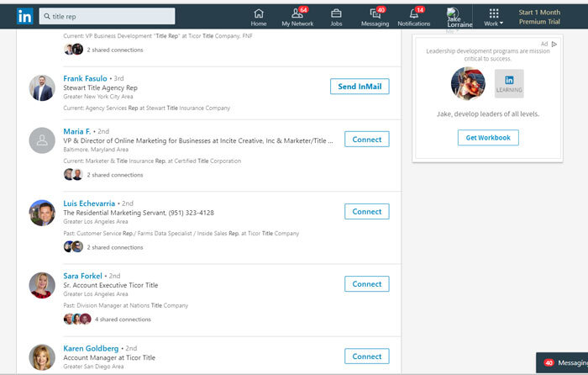This screenshot has height=375, width=588.
Task: Connect with Karen Goldberg
Action: tap(367, 357)
